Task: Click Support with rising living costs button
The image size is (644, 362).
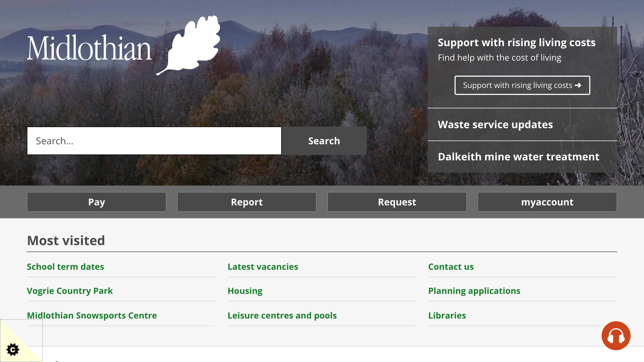Action: 522,85
